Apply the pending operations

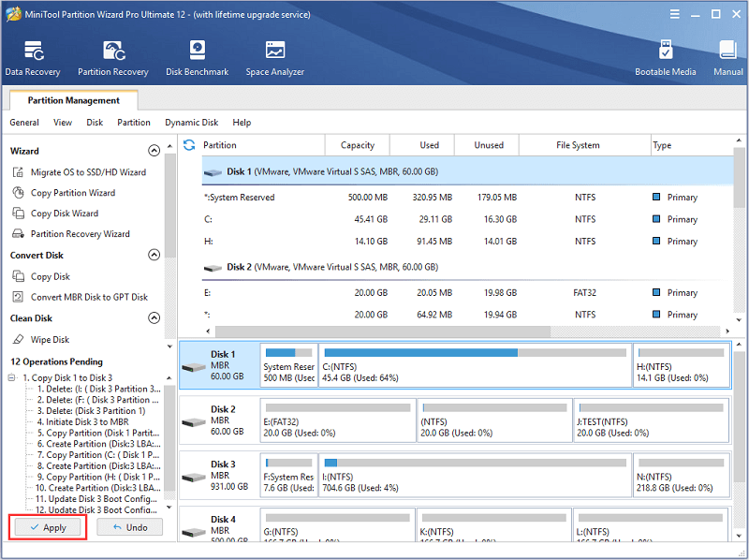[x=48, y=527]
